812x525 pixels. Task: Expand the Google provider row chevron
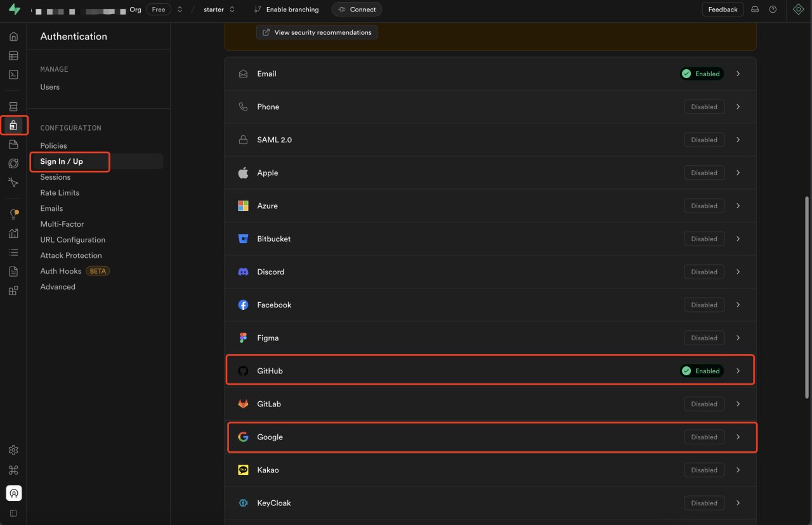tap(738, 437)
